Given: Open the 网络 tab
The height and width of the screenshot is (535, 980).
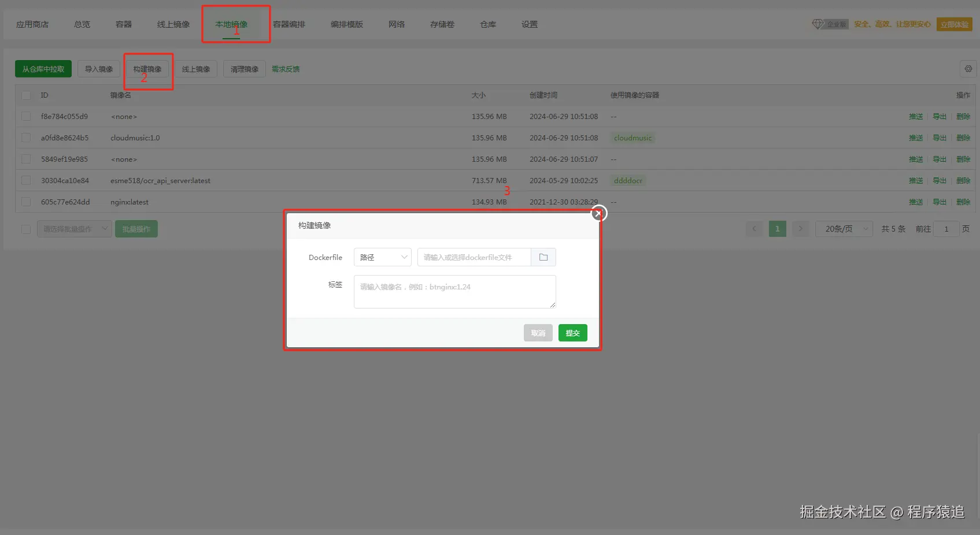Looking at the screenshot, I should coord(397,24).
